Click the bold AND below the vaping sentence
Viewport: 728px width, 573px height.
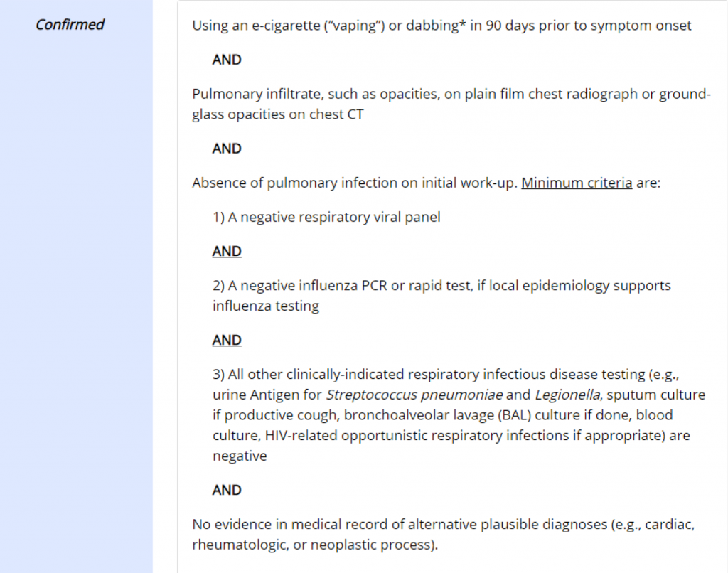tap(227, 60)
